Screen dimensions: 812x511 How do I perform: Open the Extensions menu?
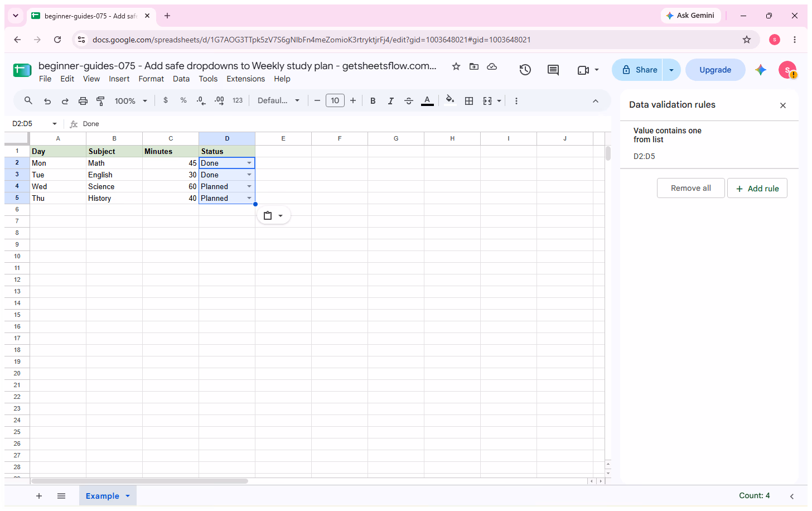tap(246, 79)
